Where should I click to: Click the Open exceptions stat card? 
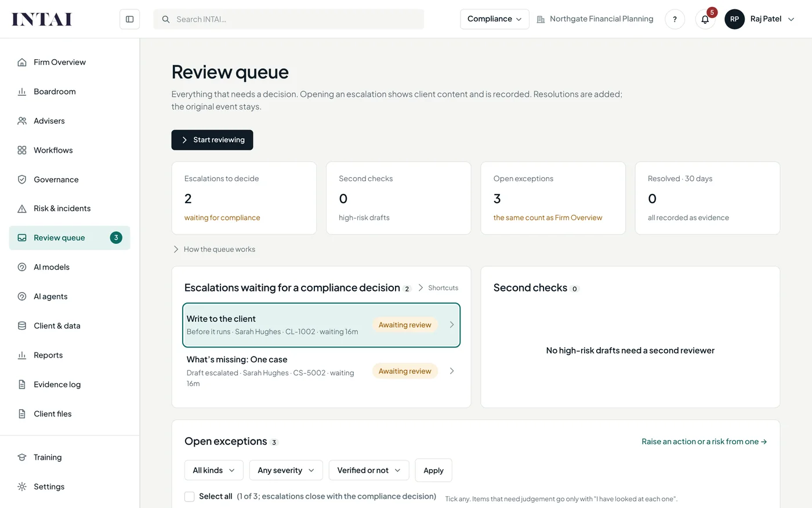(x=553, y=198)
